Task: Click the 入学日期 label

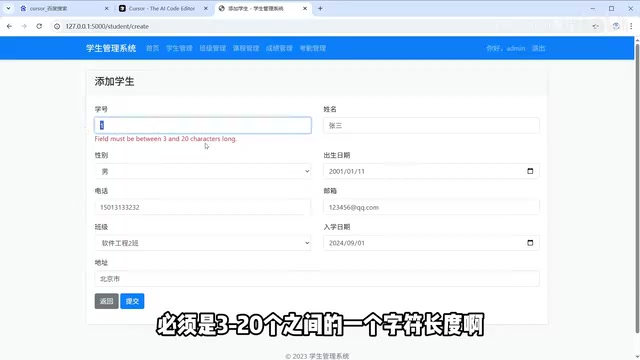Action: pos(337,227)
